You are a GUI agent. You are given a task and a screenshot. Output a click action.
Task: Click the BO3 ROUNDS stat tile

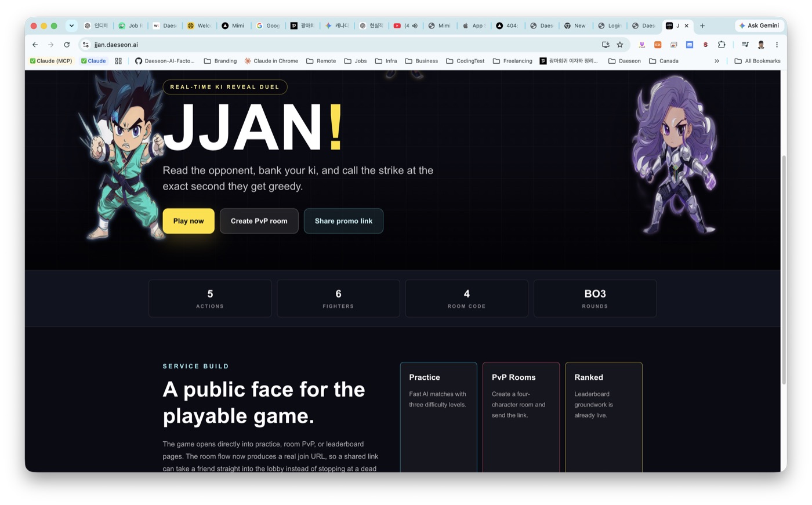pos(595,299)
